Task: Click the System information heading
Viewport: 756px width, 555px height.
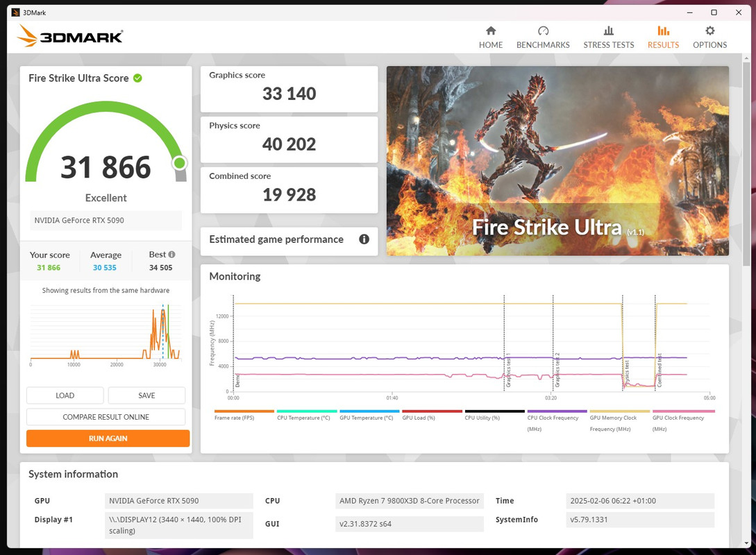Action: click(74, 474)
